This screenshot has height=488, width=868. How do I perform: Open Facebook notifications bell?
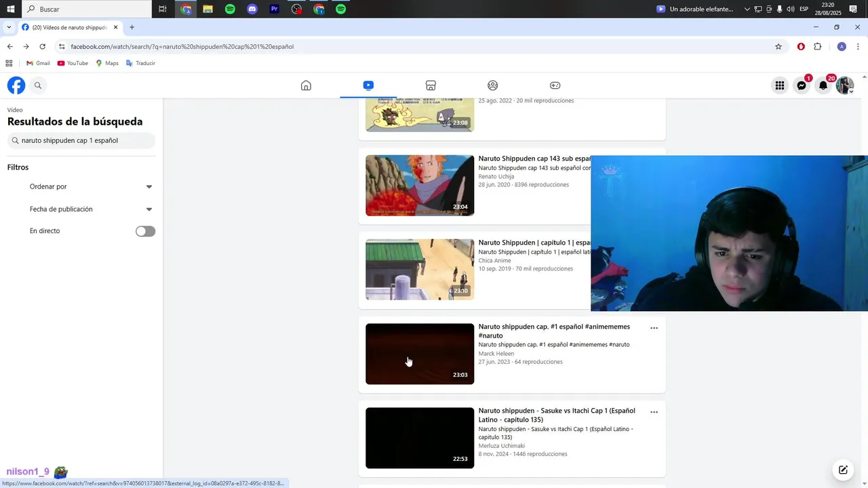[x=823, y=85]
